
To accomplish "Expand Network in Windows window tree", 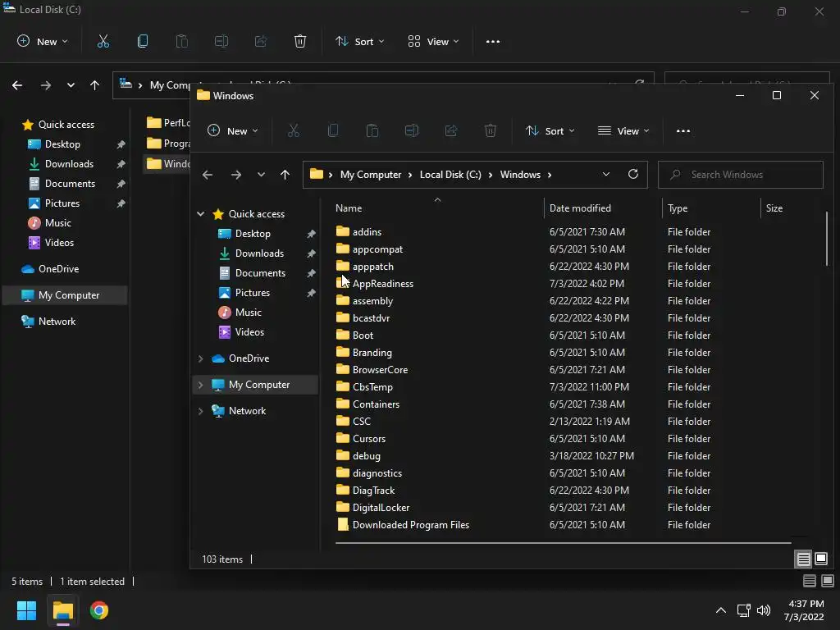I will point(200,411).
